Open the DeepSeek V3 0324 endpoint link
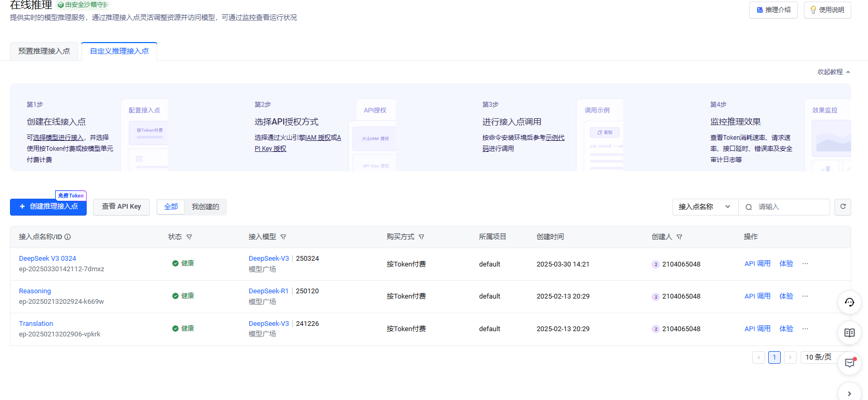 [x=47, y=258]
